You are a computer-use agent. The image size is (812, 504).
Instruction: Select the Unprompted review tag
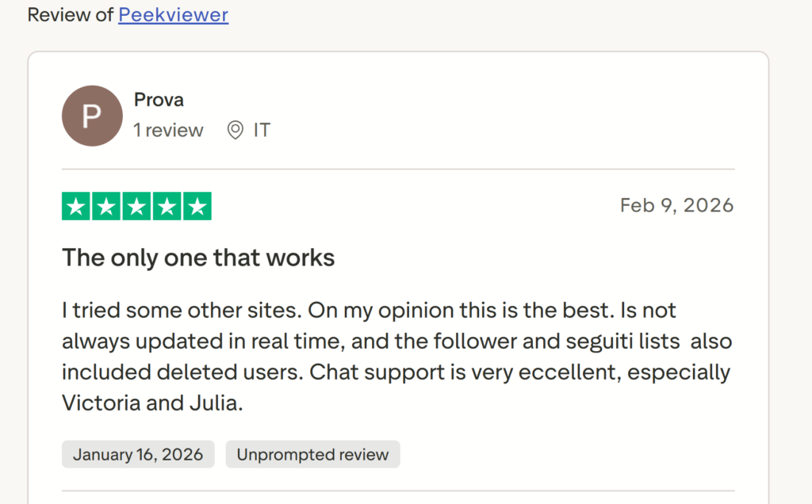point(312,454)
